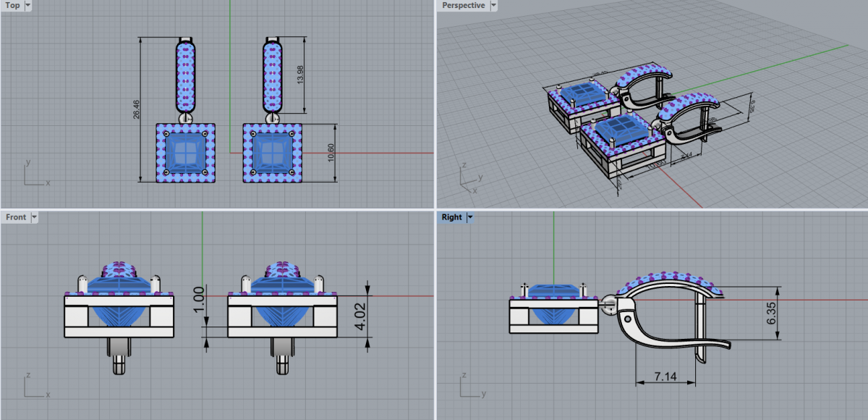
Task: Click the Perspective viewport title label
Action: coord(463,6)
